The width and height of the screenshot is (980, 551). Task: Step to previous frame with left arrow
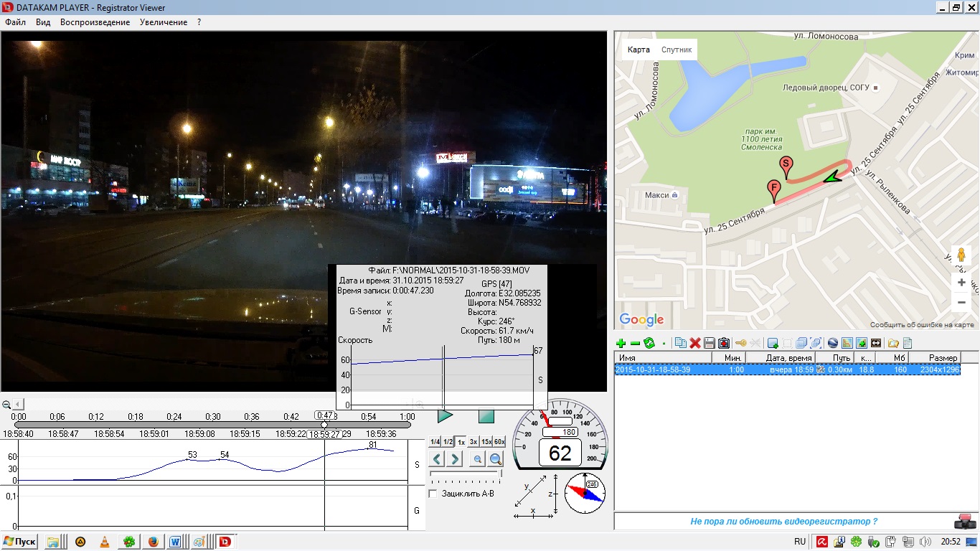(437, 459)
